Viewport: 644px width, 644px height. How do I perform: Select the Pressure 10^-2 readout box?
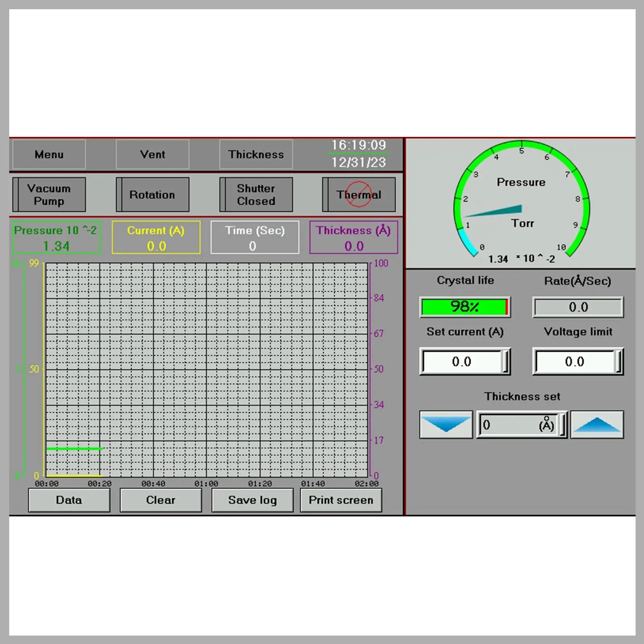(x=56, y=237)
